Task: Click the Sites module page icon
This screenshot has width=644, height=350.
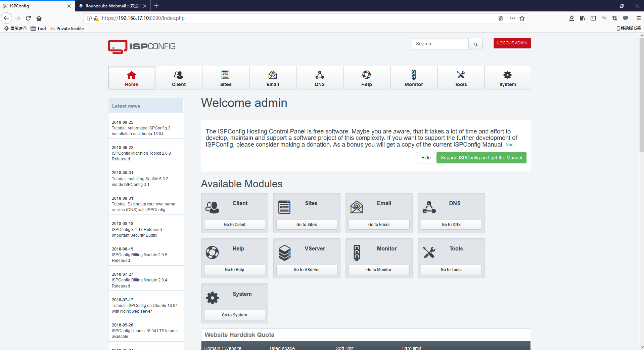Action: click(x=284, y=207)
